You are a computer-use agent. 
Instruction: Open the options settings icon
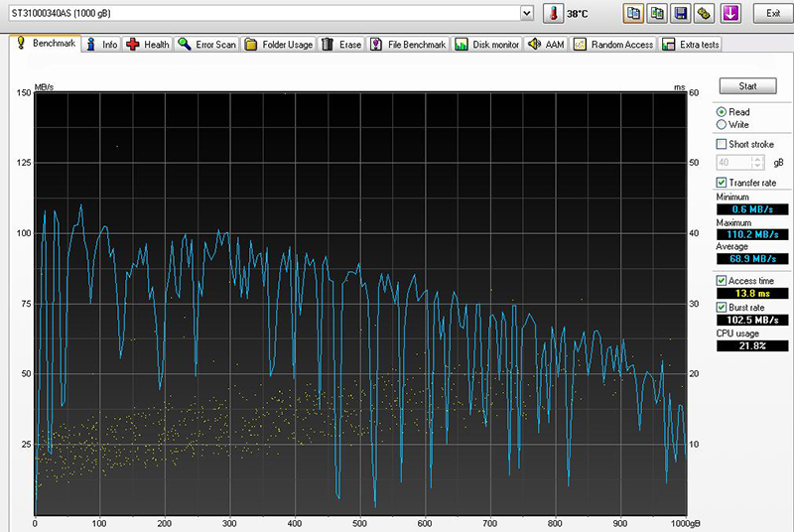pos(704,13)
